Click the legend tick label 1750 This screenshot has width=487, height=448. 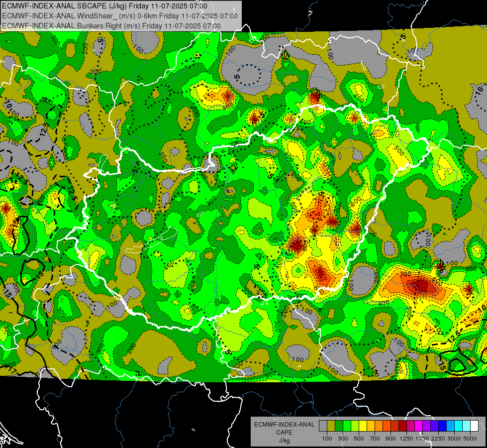[x=422, y=439]
